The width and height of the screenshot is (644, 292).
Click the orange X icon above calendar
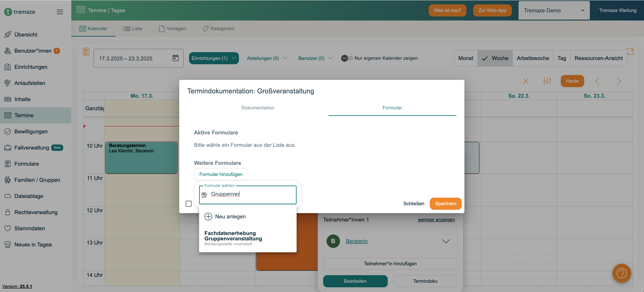(525, 81)
